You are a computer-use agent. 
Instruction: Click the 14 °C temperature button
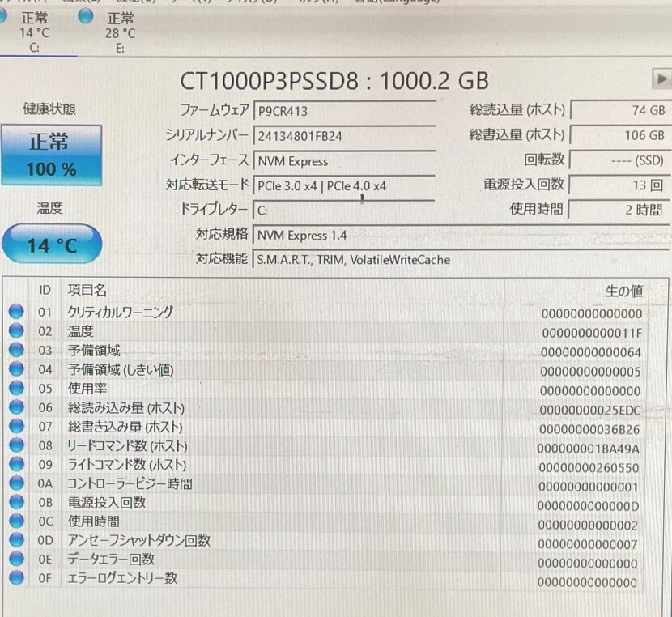(x=53, y=245)
